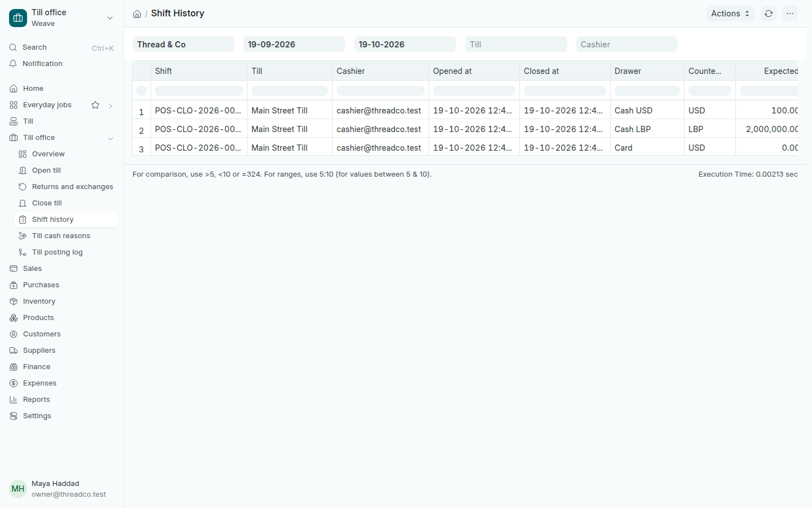Open the Suppliers module

click(x=61, y=351)
